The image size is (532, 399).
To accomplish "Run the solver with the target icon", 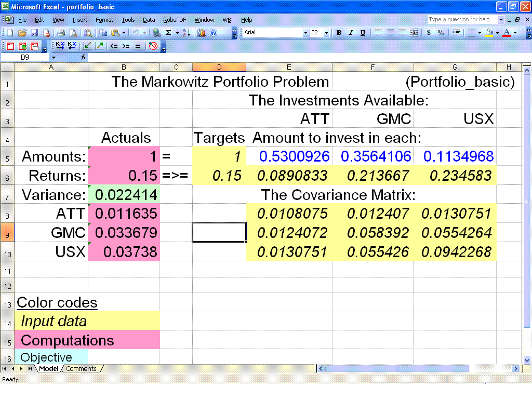I will [x=153, y=46].
